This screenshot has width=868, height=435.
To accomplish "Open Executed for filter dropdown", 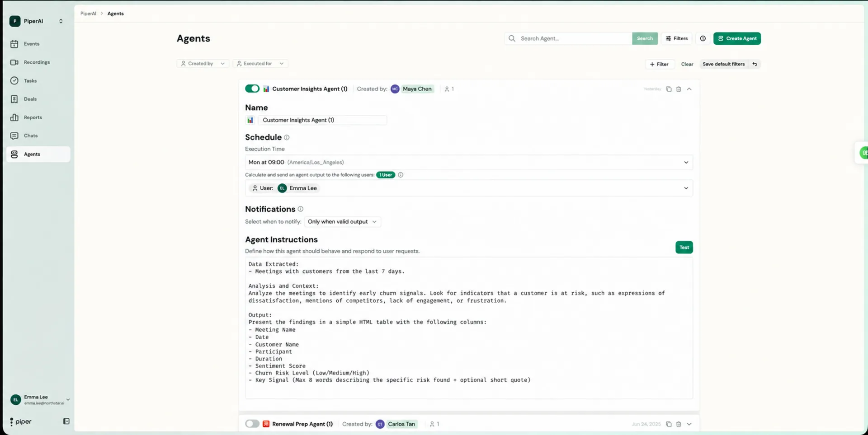I will pos(260,64).
